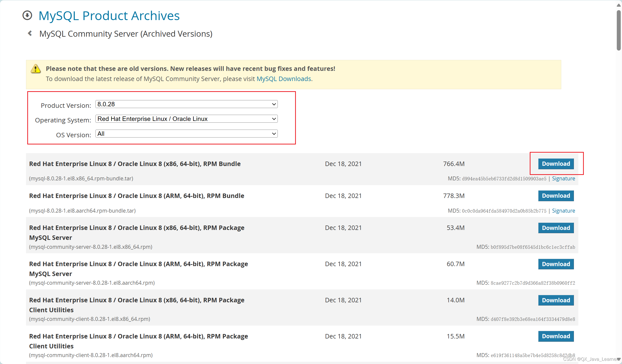Click MD5 value 0c0c0da964fda584970d2a0b85b2b775

click(504, 211)
